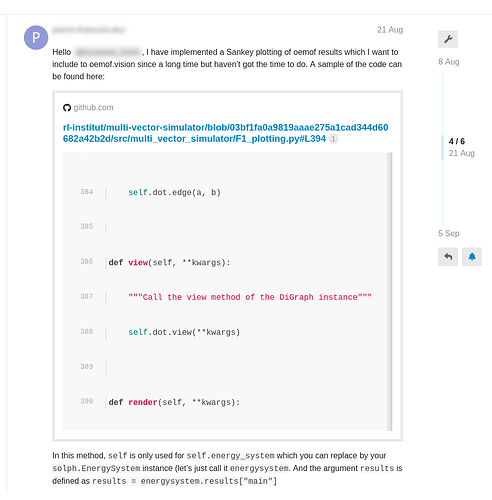
Task: Click the reply arrow button in timeline
Action: pyautogui.click(x=448, y=257)
